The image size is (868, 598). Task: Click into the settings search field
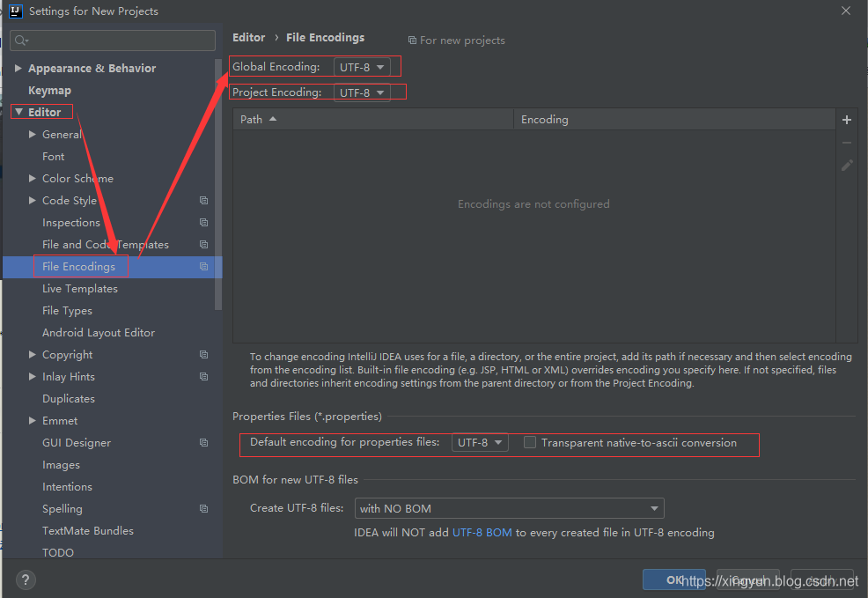click(x=113, y=41)
